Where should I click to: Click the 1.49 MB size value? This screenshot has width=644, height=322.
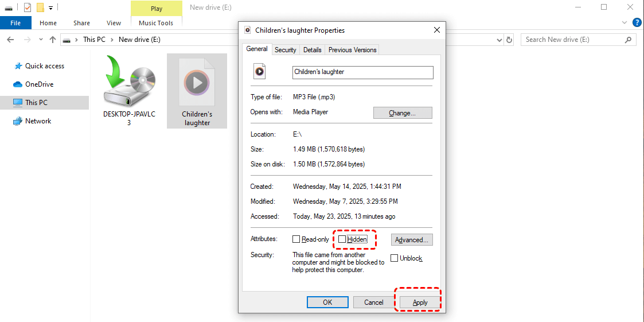click(x=329, y=149)
